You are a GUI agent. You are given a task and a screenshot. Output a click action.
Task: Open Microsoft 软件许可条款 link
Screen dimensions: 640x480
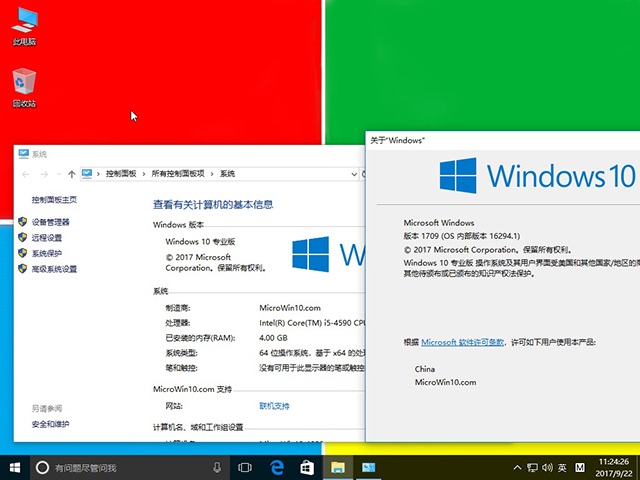[x=462, y=342]
